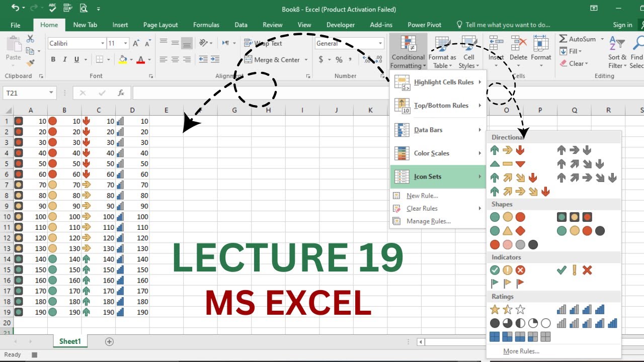Expand Merge & Center dropdown arrow
The height and width of the screenshot is (362, 644).
305,60
